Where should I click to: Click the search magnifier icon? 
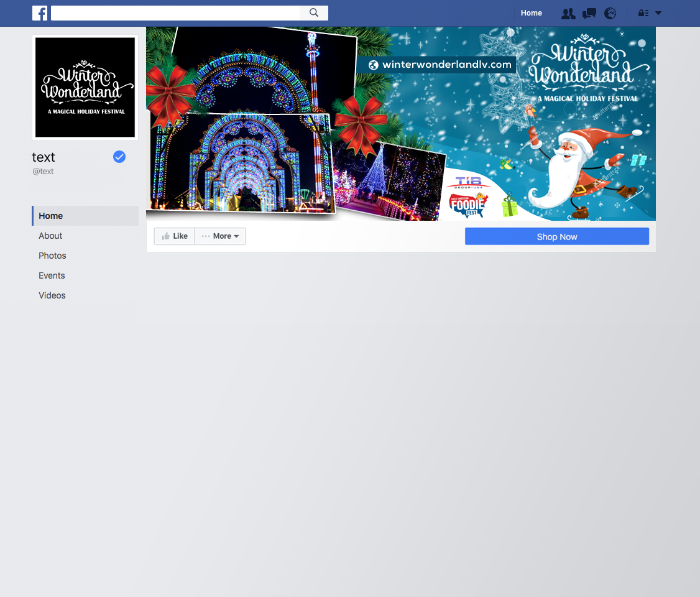coord(314,13)
